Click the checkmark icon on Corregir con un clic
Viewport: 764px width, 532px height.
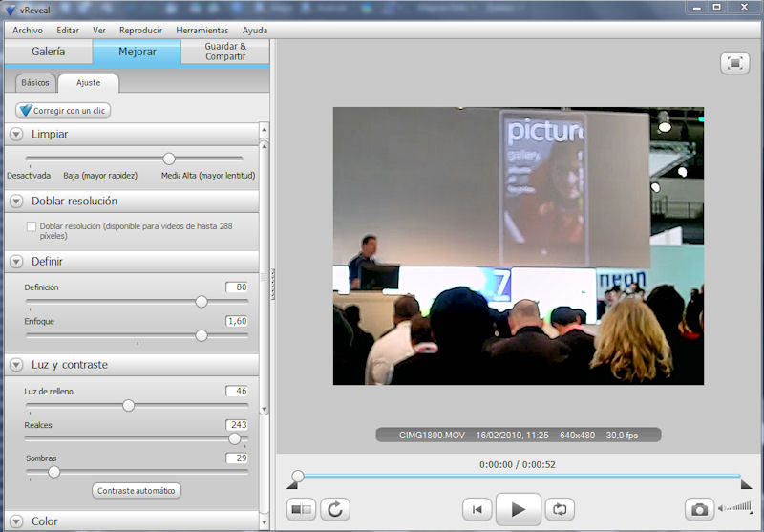26,110
